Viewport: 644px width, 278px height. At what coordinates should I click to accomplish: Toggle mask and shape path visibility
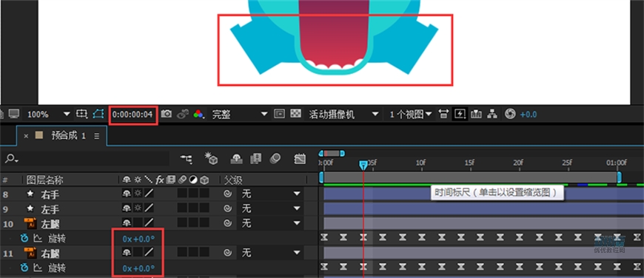(98, 114)
